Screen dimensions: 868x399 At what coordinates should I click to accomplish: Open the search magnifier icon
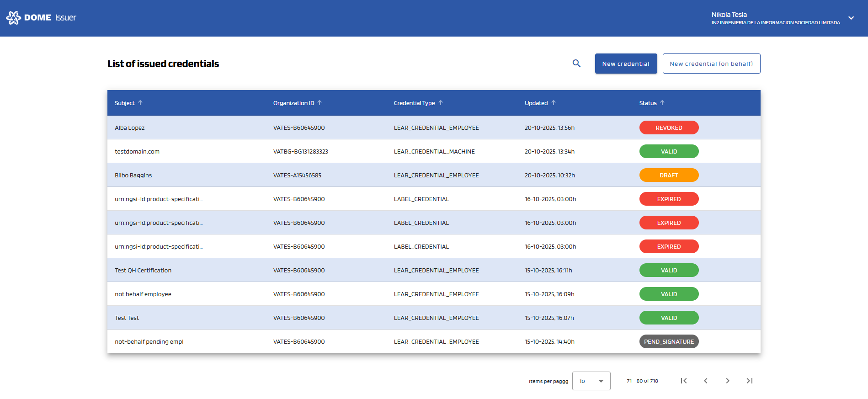[x=576, y=64]
